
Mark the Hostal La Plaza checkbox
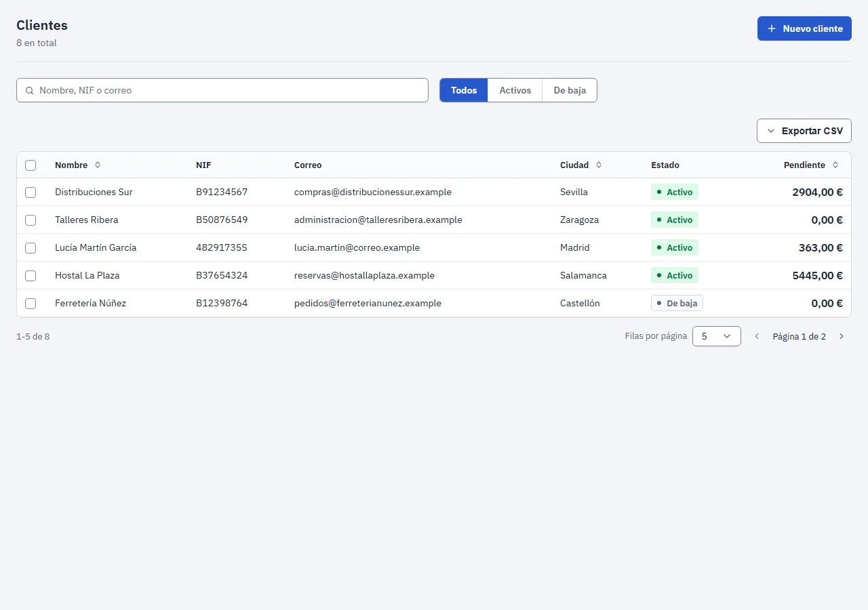31,275
